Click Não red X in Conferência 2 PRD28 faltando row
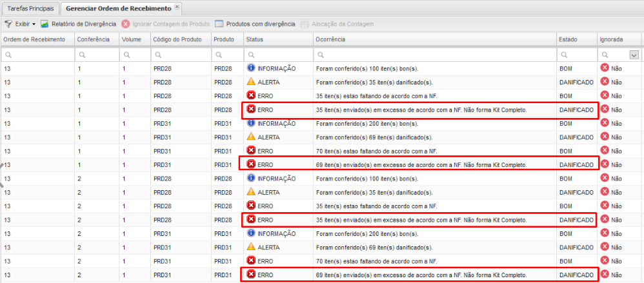The height and width of the screenshot is (283, 644). point(605,206)
